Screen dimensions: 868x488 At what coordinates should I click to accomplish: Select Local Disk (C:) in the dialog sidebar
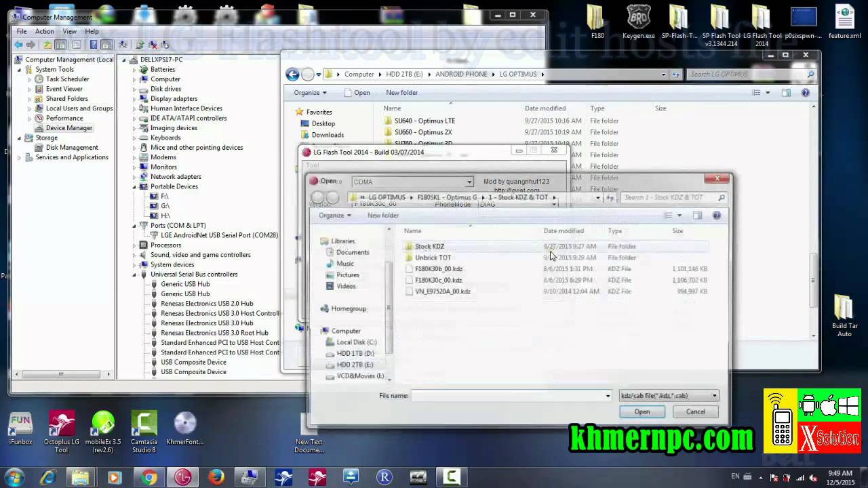pos(357,342)
